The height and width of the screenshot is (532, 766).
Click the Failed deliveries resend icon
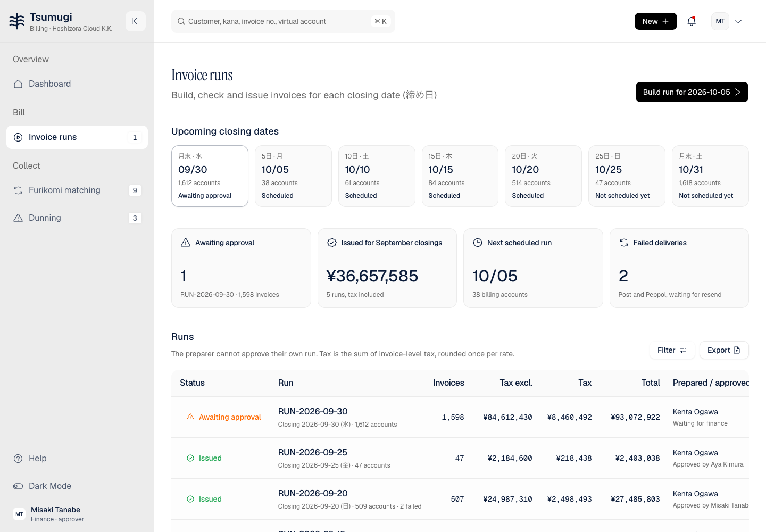click(x=624, y=243)
